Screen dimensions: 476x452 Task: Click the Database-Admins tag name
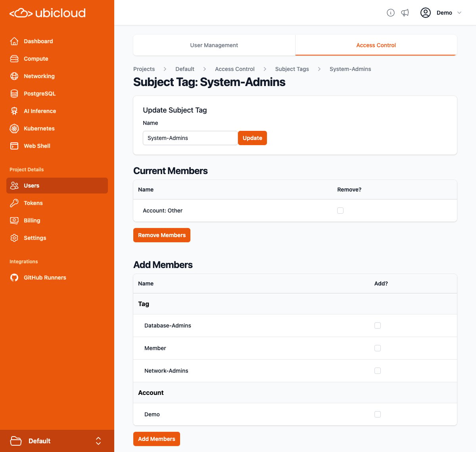(168, 326)
